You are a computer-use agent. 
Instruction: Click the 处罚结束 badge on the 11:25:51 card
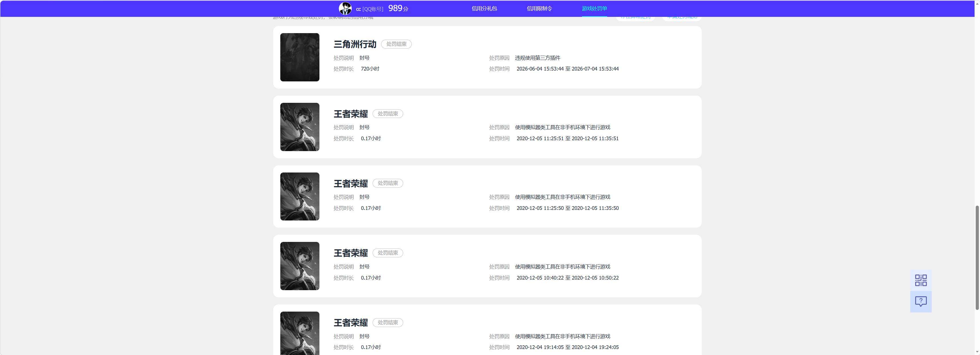(388, 114)
